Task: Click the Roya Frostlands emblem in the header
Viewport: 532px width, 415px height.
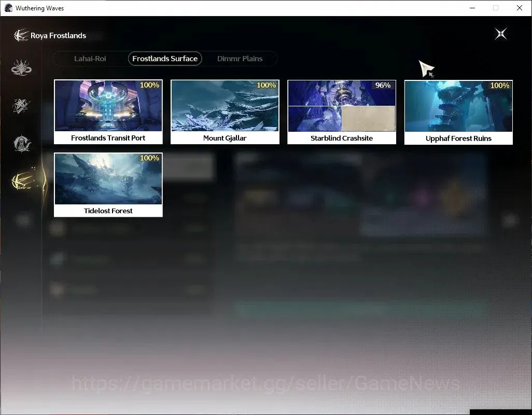Action: (21, 35)
